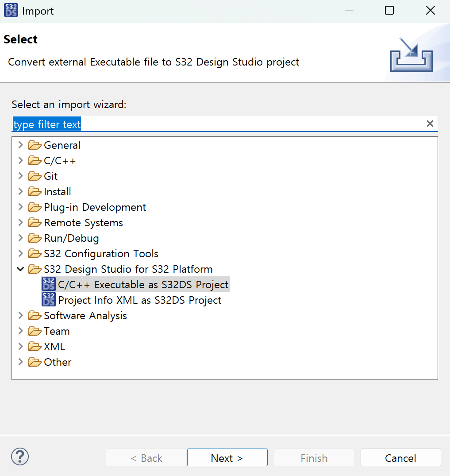Click the Next button
The image size is (450, 476).
click(x=227, y=457)
